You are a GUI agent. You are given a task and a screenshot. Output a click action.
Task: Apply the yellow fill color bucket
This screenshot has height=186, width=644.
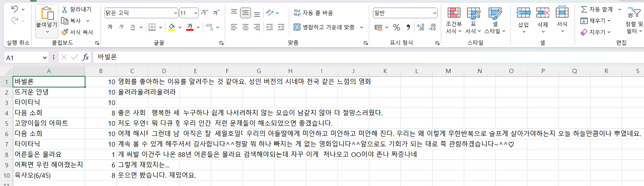pos(172,27)
